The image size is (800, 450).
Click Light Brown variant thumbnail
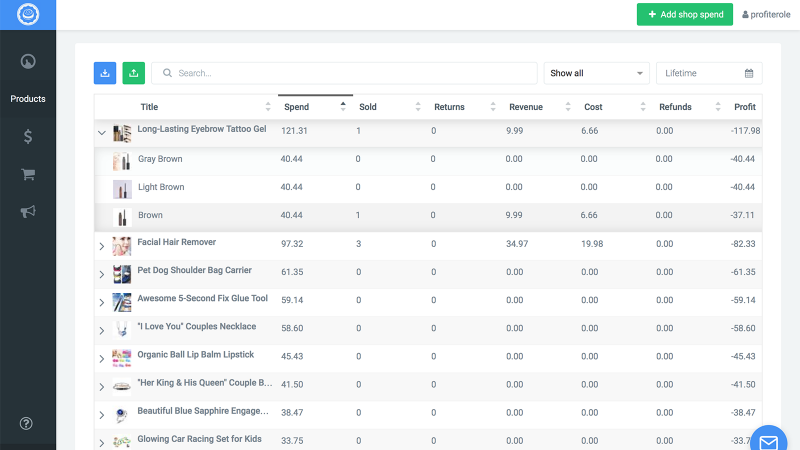[122, 189]
